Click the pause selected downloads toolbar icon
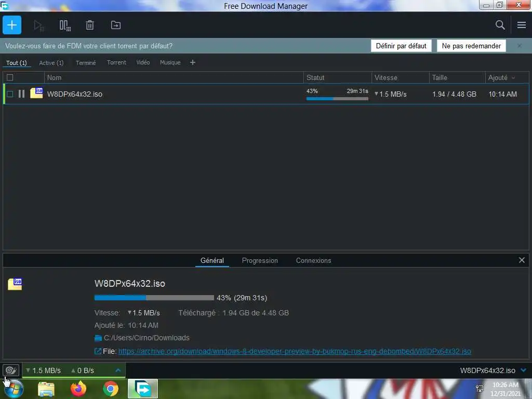 pos(65,25)
